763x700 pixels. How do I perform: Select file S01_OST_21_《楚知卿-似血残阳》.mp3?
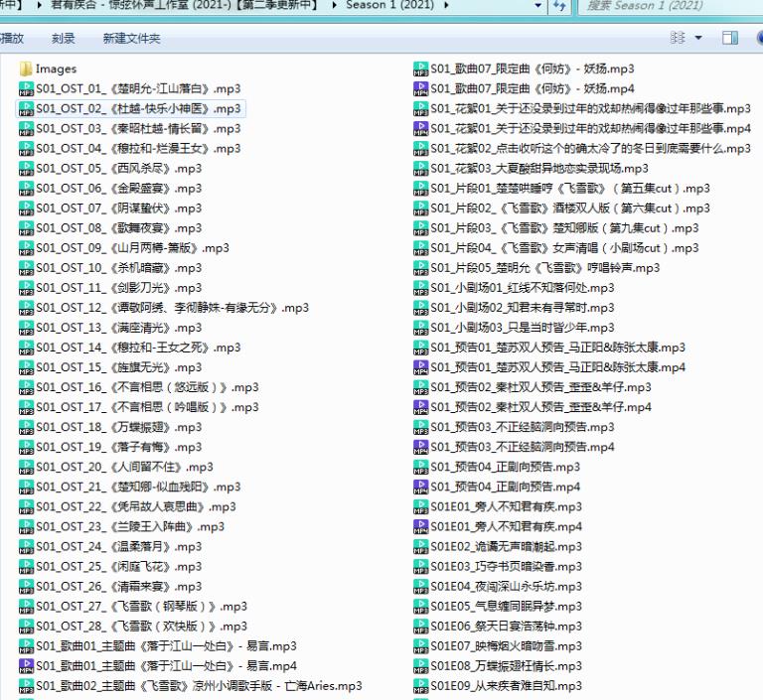130,487
